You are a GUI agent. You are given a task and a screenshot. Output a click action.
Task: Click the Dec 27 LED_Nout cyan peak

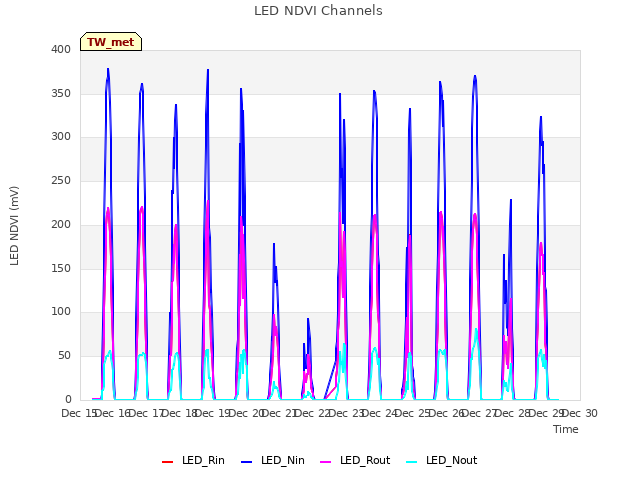(x=476, y=329)
